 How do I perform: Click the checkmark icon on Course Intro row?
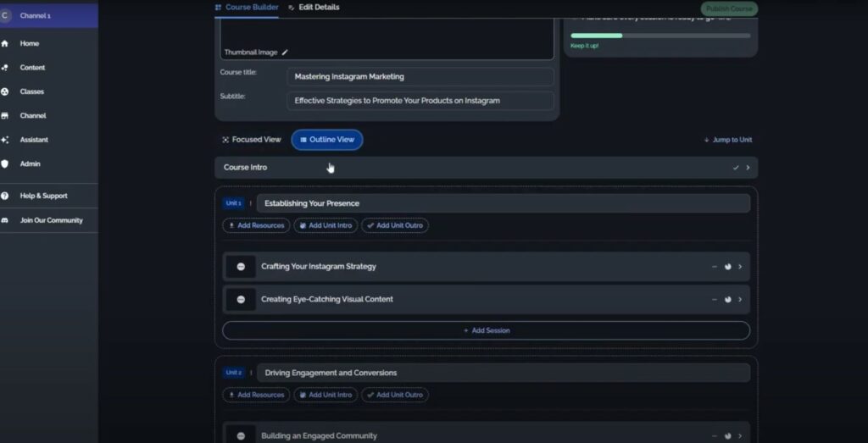coord(736,168)
